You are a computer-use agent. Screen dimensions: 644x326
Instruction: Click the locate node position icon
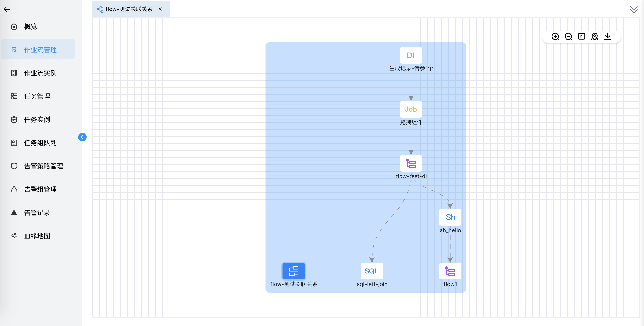click(594, 37)
